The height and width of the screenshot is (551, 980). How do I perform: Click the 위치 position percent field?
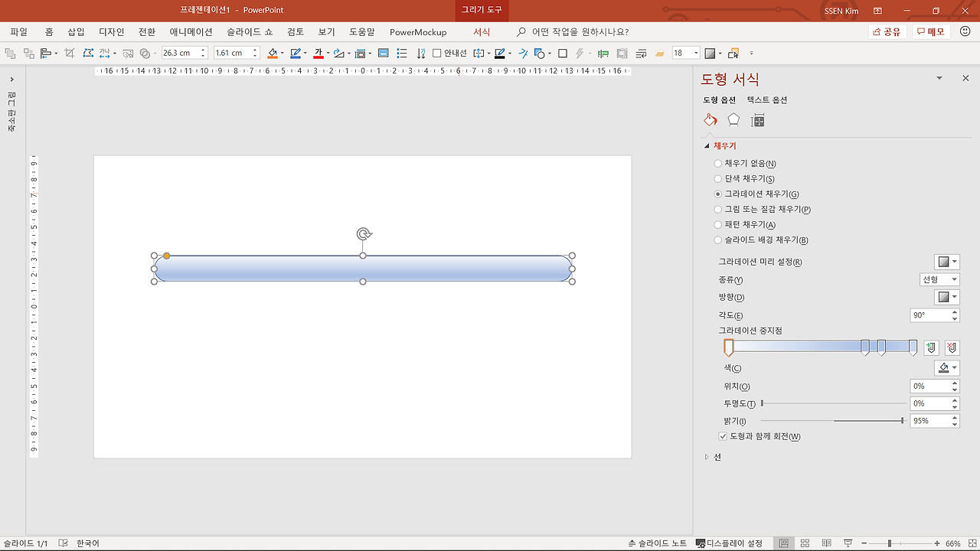click(930, 386)
